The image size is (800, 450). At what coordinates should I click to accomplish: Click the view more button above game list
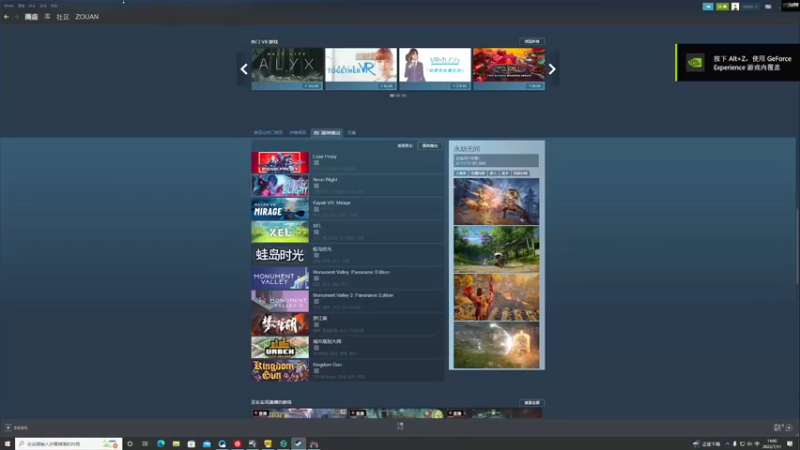tap(430, 146)
